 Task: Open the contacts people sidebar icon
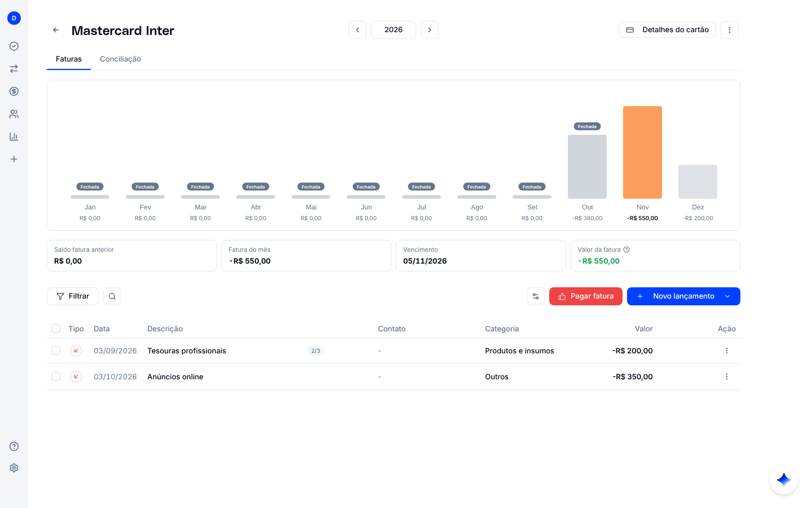click(x=14, y=114)
